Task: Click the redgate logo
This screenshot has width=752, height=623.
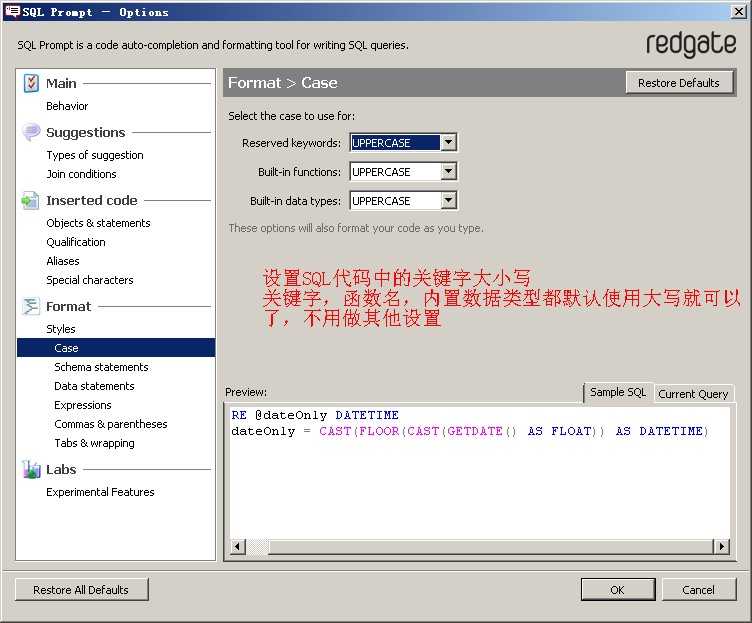Action: (691, 45)
